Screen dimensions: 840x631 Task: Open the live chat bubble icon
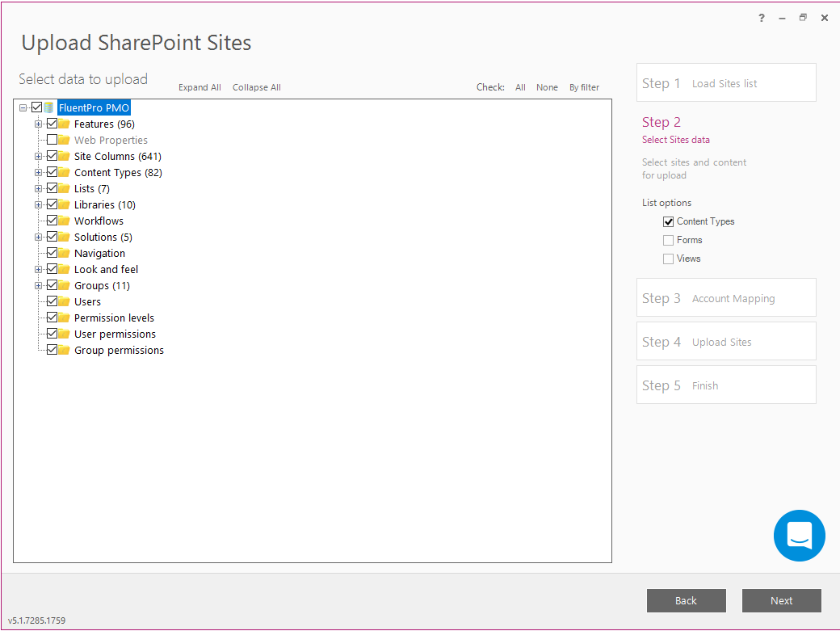(x=799, y=535)
